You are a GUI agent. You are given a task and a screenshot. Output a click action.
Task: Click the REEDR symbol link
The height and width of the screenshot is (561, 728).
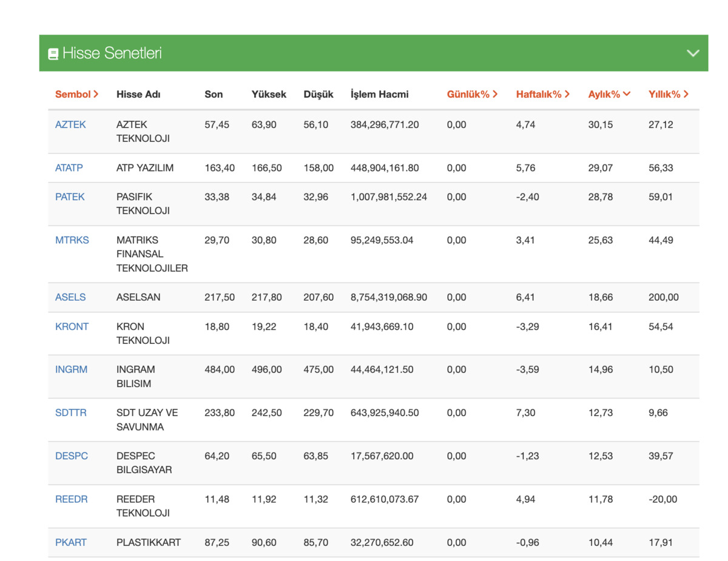pyautogui.click(x=72, y=499)
